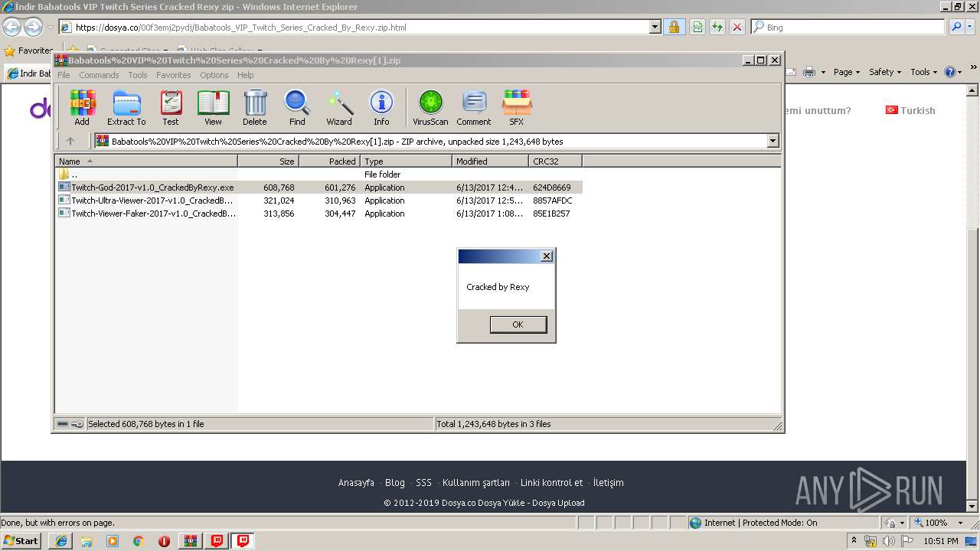Click the Add files toolbar icon in WinRAR
The image size is (980, 551).
[82, 108]
